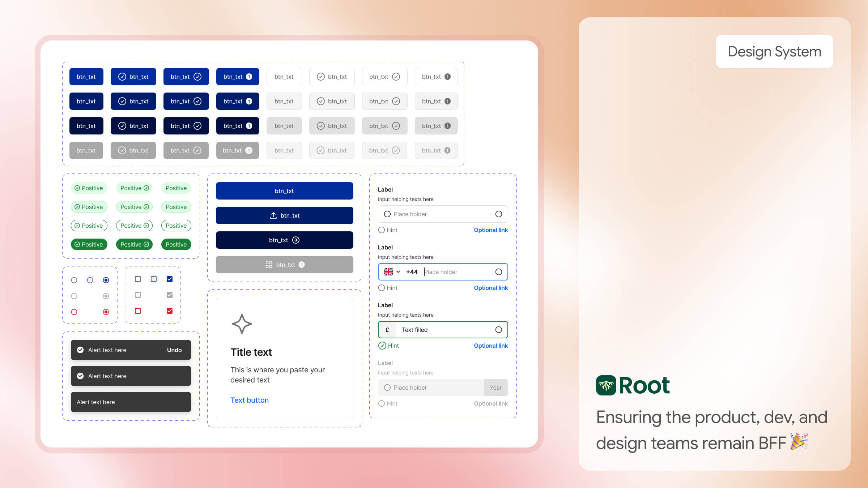Screen dimensions: 868x488
Task: Toggle the gray checked disabled checkbox
Action: pyautogui.click(x=170, y=295)
